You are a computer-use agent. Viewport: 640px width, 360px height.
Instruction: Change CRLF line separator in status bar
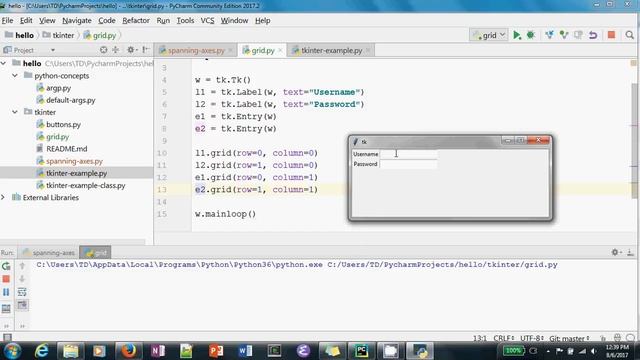(x=504, y=338)
